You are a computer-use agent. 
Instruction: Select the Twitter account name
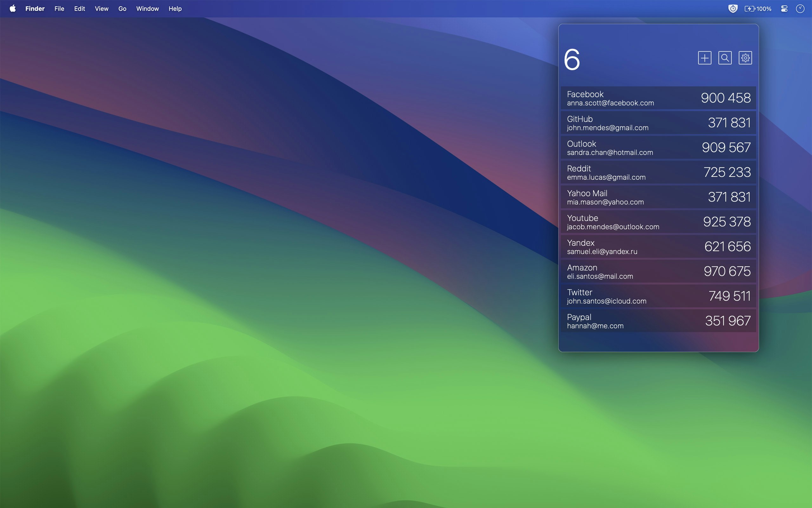(580, 292)
